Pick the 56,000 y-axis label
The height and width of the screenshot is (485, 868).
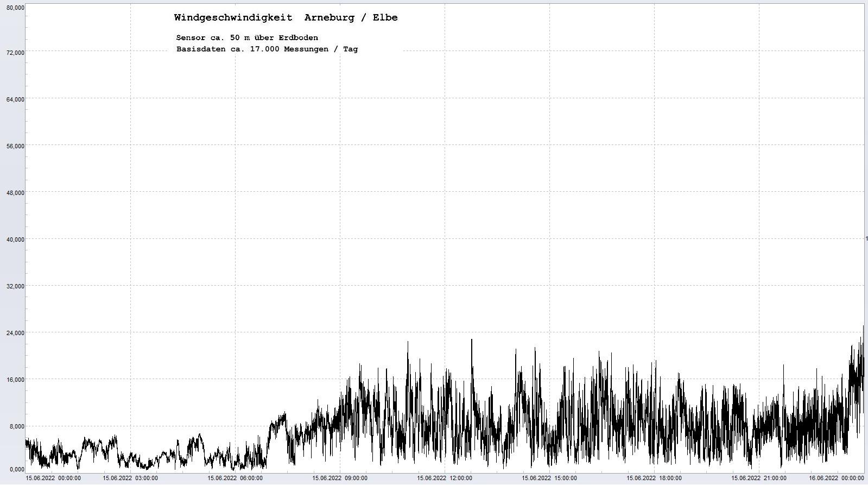14,146
